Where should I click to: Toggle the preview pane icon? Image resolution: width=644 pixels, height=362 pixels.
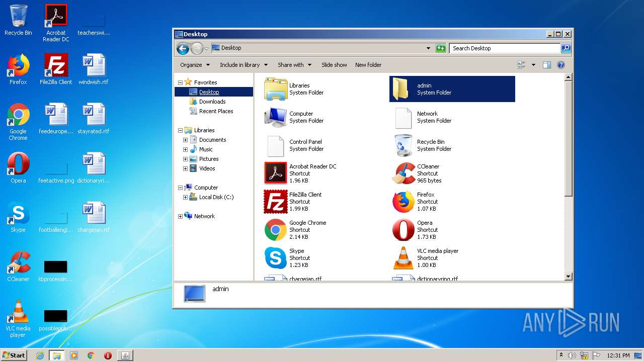click(547, 65)
